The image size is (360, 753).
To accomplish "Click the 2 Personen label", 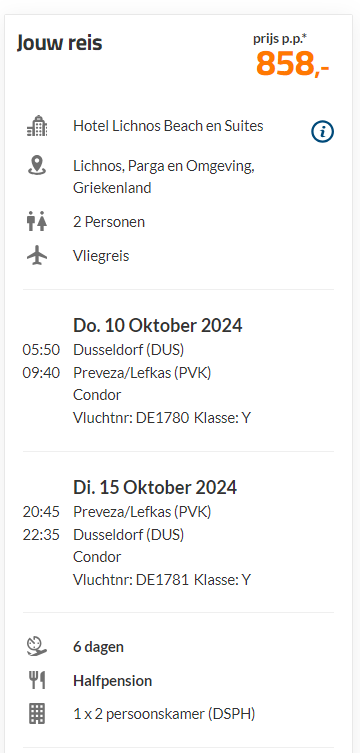I will [108, 222].
